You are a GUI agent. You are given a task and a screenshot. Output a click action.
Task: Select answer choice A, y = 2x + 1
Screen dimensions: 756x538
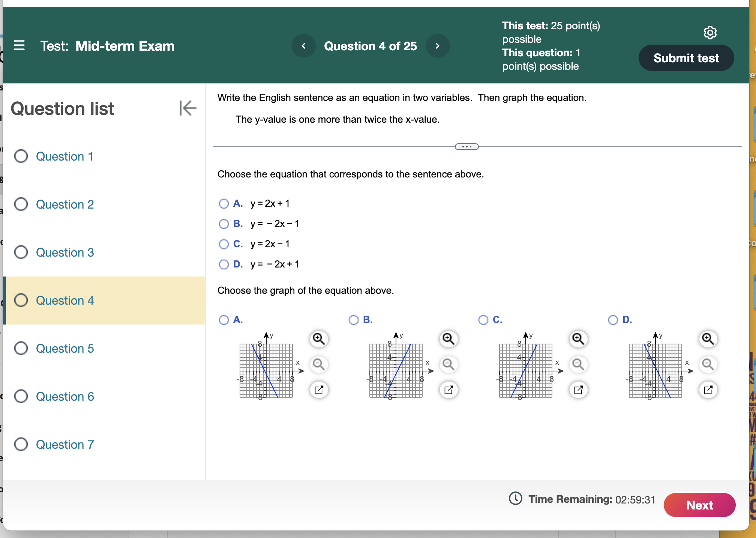pyautogui.click(x=224, y=203)
